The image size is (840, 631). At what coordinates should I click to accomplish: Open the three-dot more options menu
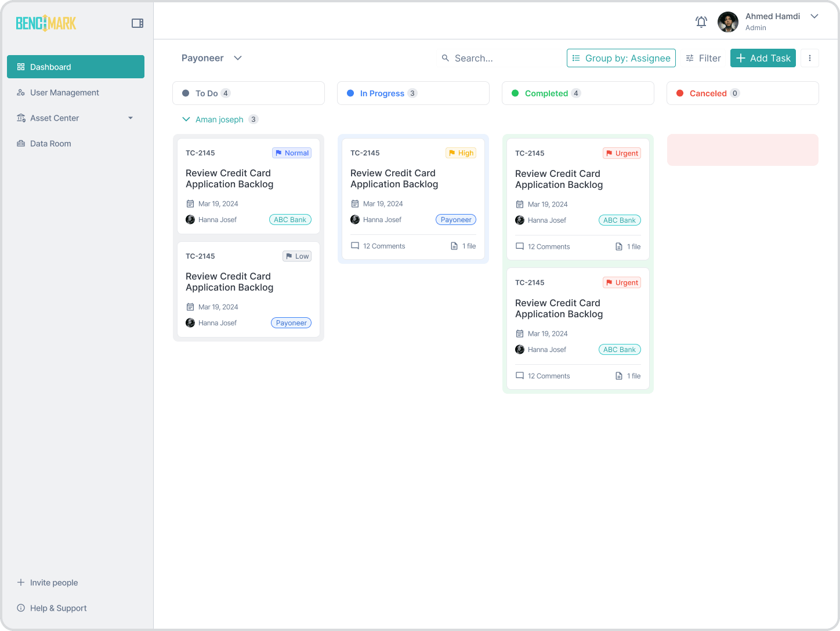click(810, 58)
